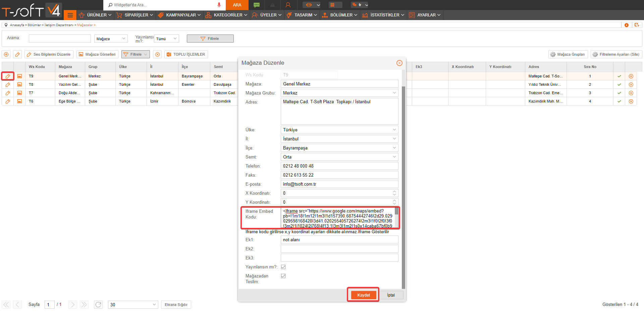
Task: Click the orange grid apps icon
Action: pos(332,5)
